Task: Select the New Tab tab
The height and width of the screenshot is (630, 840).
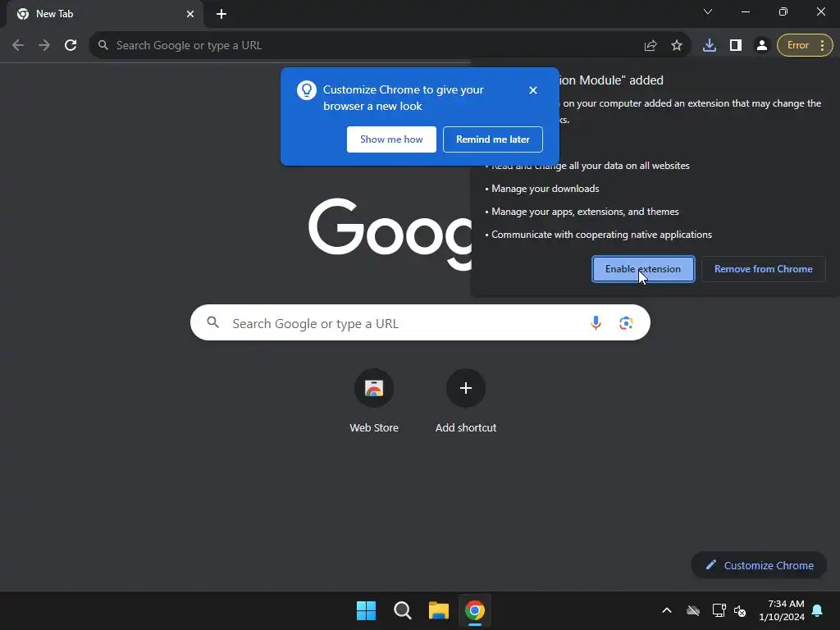Action: 105,14
